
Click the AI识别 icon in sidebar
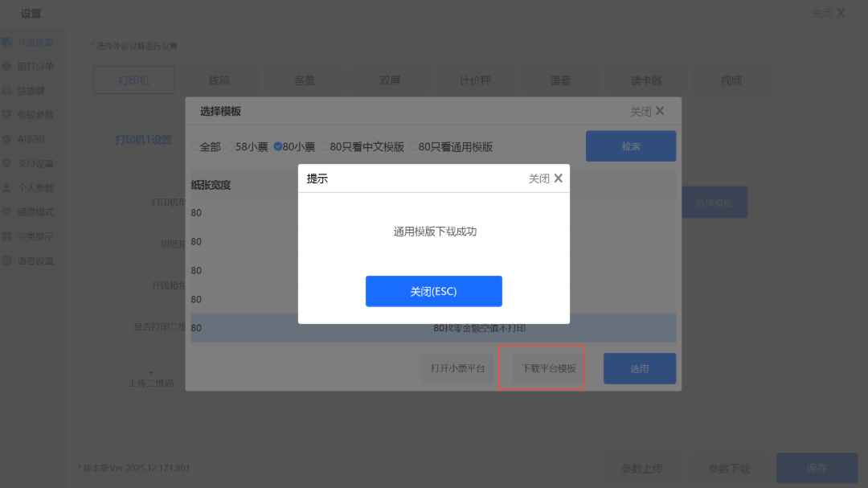tap(6, 139)
